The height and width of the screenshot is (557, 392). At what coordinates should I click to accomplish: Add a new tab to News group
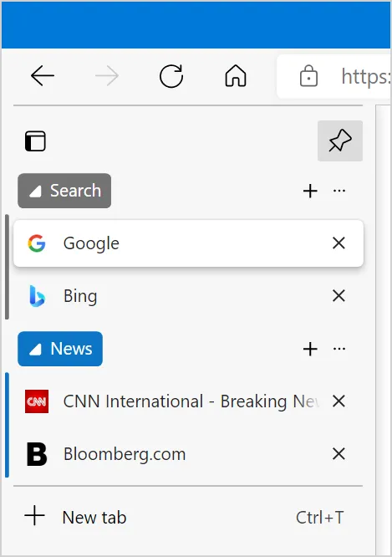click(x=310, y=349)
